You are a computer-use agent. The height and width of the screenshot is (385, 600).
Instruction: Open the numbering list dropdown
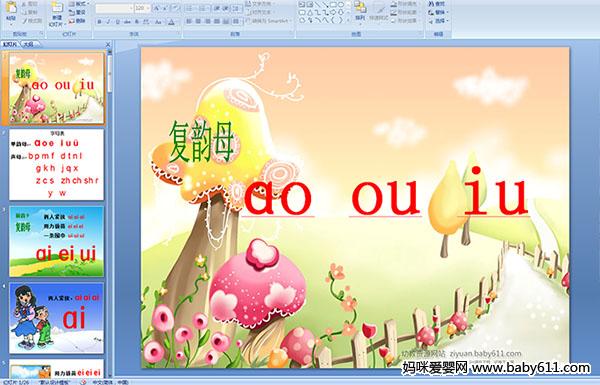203,8
